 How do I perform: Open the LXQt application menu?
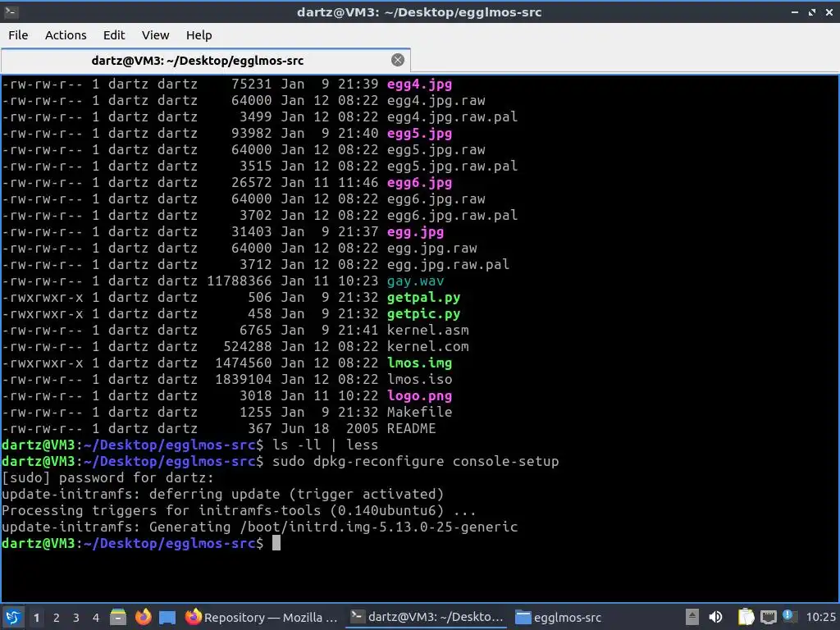[13, 617]
